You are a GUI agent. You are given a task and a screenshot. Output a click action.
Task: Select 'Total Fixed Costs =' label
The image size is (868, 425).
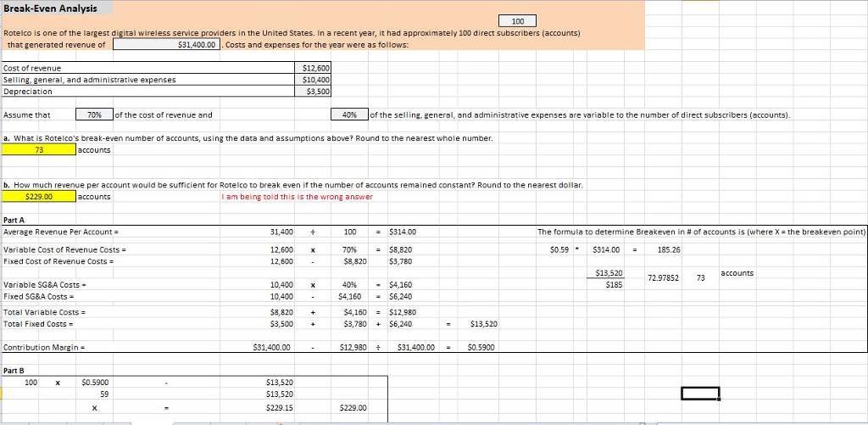click(x=39, y=323)
